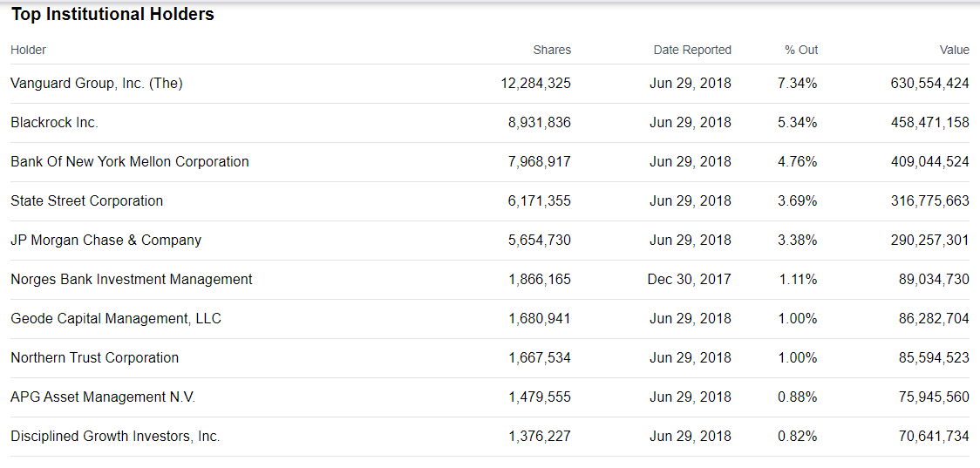Viewport: 980px width, 468px height.
Task: Click the % Out column header
Action: tap(802, 50)
